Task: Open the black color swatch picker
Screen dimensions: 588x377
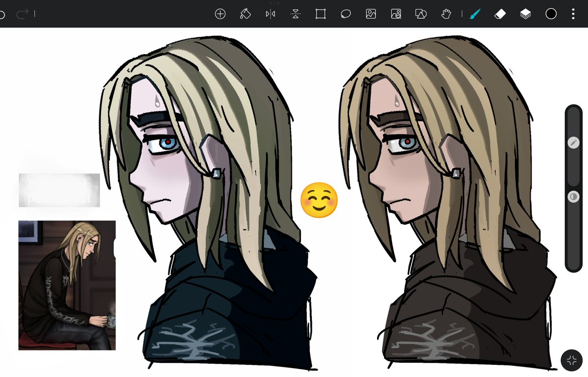Action: [x=551, y=14]
